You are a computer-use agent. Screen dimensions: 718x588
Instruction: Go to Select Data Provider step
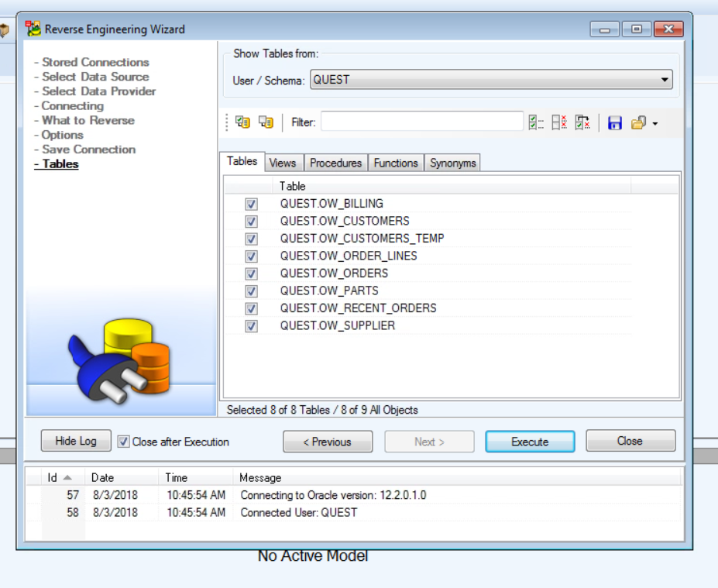(99, 91)
